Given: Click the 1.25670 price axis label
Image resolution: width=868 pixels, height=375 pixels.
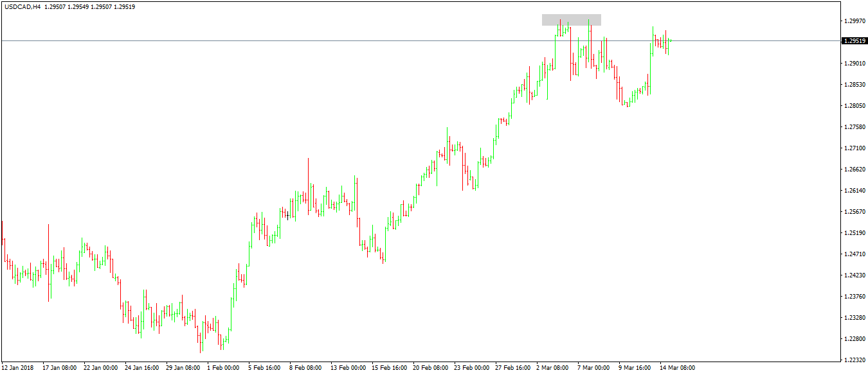Looking at the screenshot, I should (854, 211).
